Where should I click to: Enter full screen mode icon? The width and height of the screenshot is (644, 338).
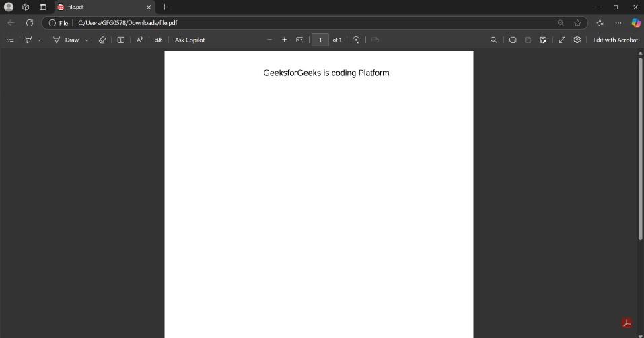(x=563, y=40)
